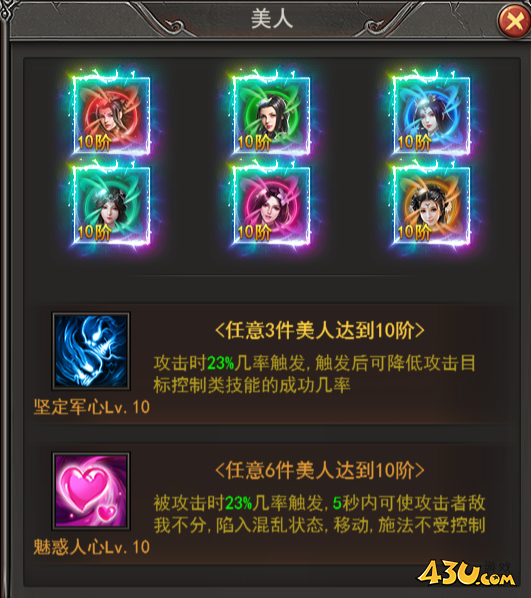Select the teal-aura beauty portrait icon
This screenshot has height=598, width=531.
(111, 205)
